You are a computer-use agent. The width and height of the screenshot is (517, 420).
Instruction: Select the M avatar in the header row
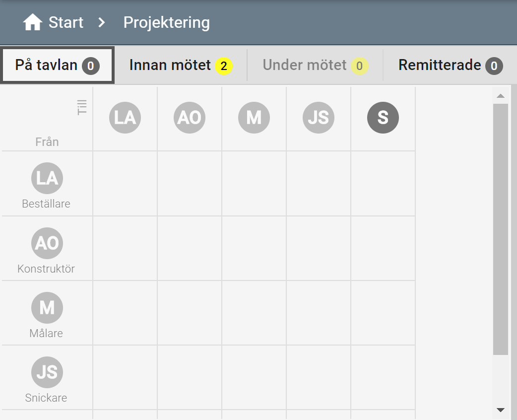pyautogui.click(x=254, y=118)
